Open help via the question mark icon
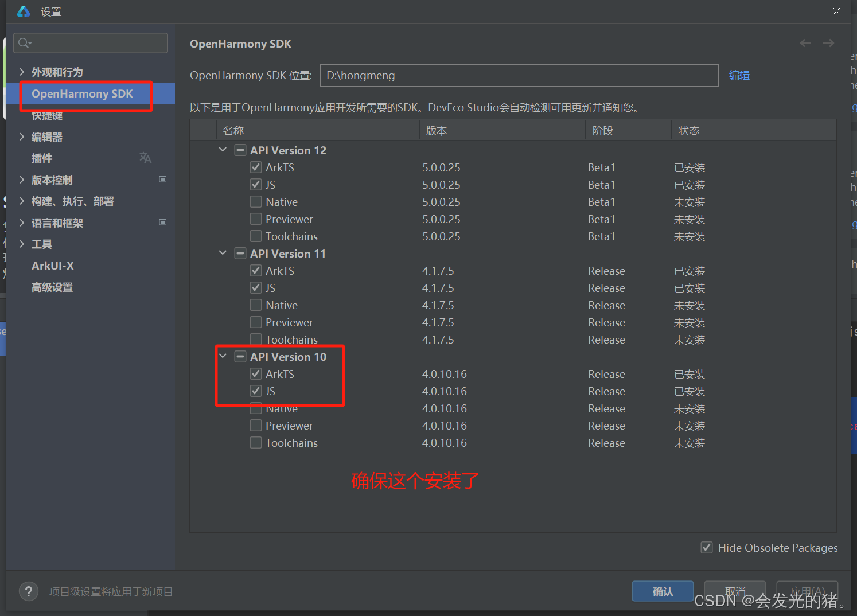 pos(28,591)
